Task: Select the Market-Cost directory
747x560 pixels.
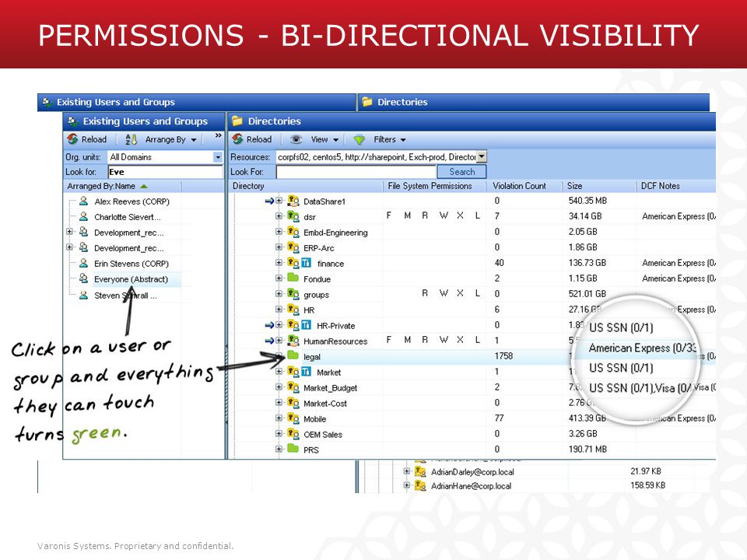Action: [x=325, y=404]
